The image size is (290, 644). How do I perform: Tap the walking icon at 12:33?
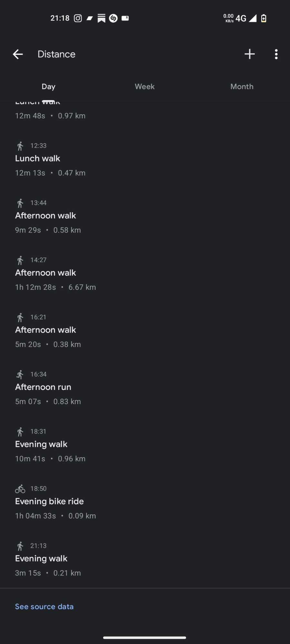coord(20,146)
